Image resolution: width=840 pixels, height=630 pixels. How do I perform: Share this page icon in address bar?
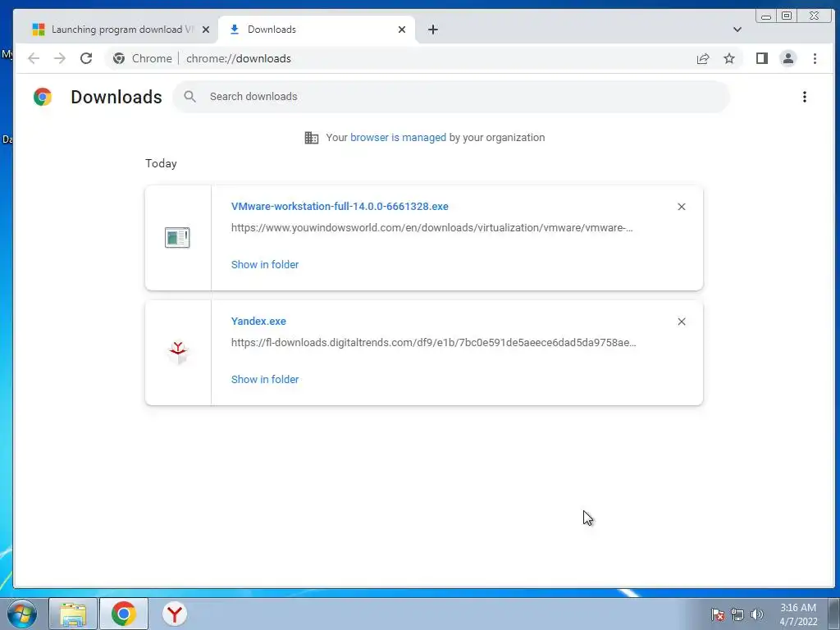pyautogui.click(x=703, y=58)
